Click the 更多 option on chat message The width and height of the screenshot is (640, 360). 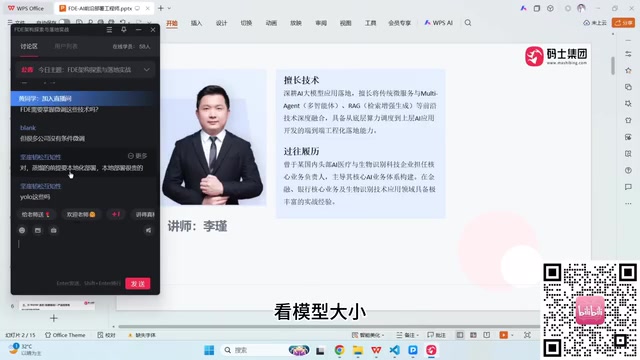point(138,156)
